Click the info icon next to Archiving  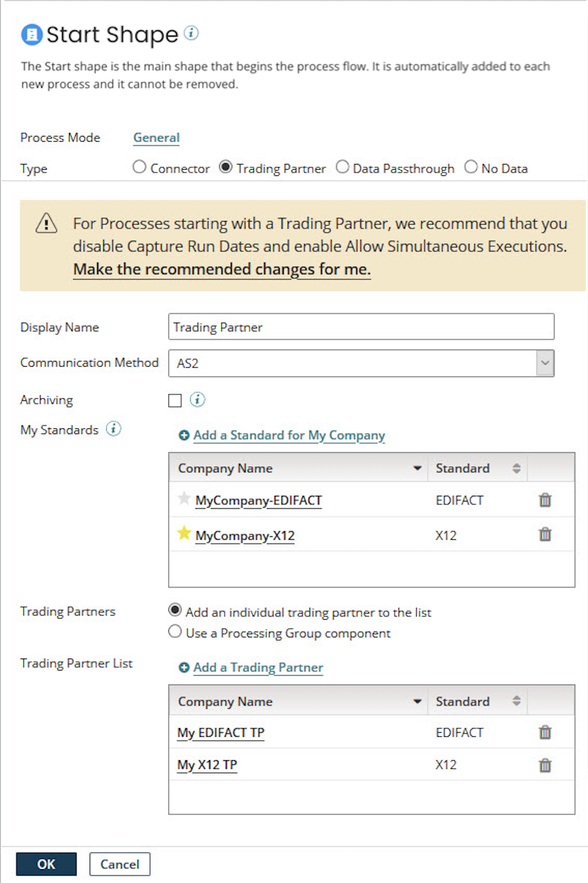coord(197,400)
